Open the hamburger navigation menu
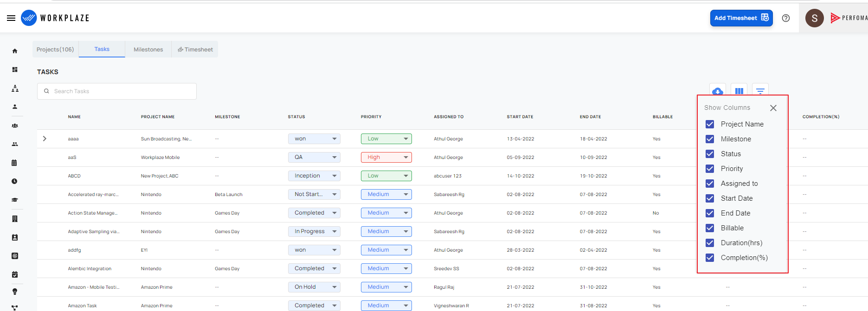 pyautogui.click(x=11, y=18)
